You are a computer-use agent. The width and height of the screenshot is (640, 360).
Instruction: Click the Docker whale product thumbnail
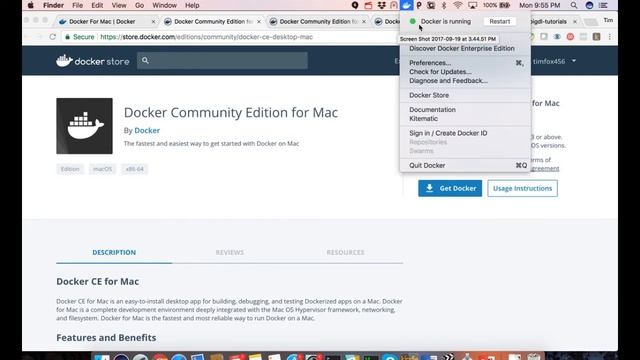point(84,126)
